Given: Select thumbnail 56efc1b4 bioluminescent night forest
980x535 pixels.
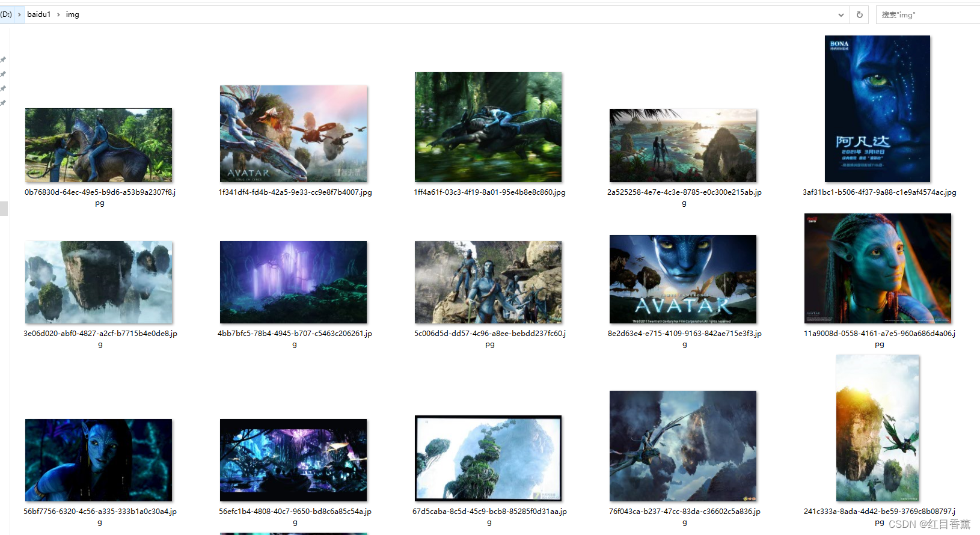Looking at the screenshot, I should click(293, 460).
